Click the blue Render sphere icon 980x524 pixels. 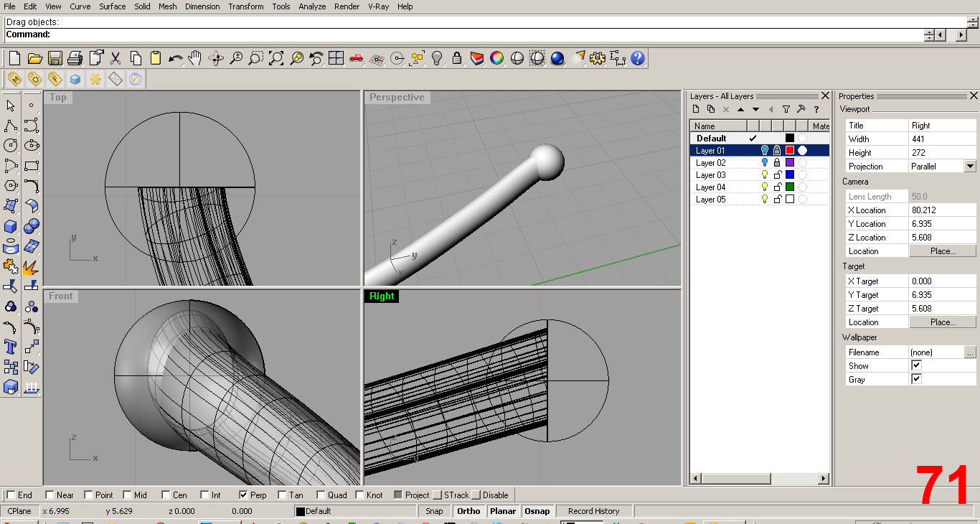coord(557,58)
